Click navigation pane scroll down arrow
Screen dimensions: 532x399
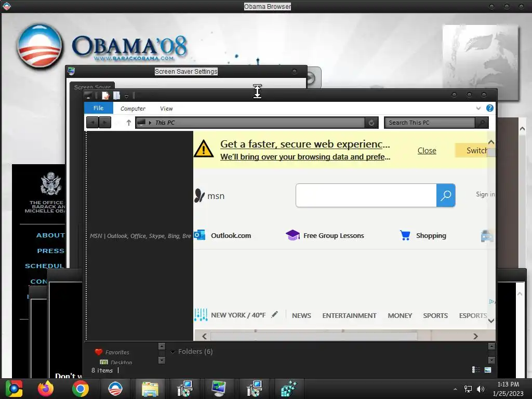[x=162, y=360]
